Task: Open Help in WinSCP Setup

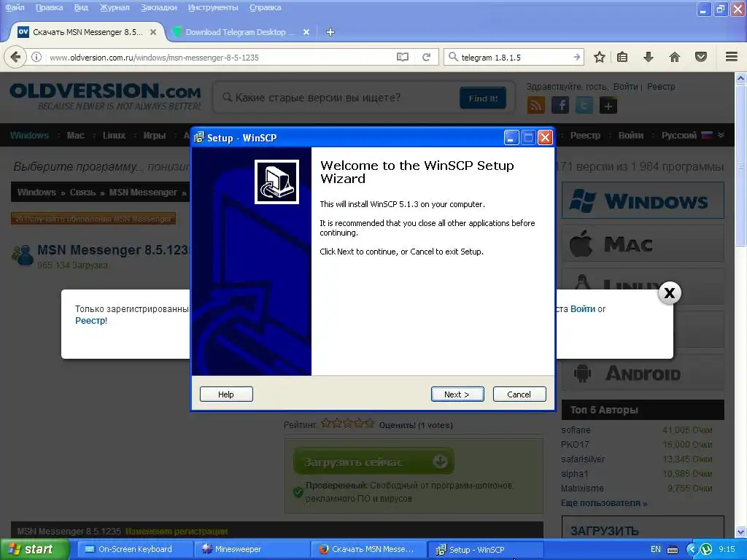Action: [226, 394]
